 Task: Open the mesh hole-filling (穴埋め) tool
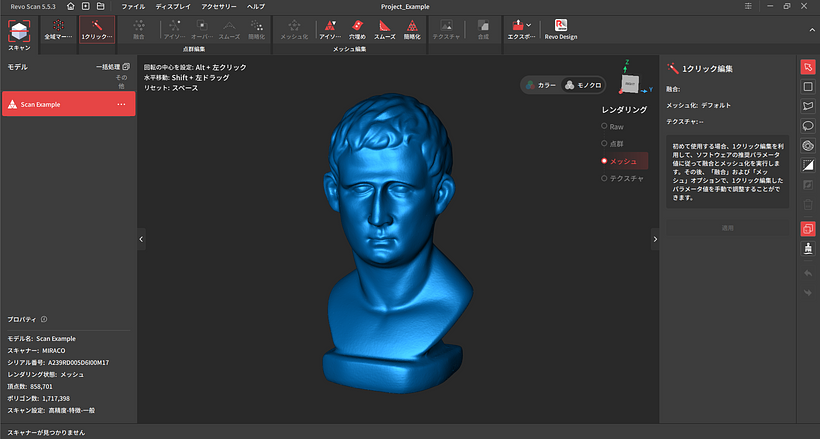[357, 29]
